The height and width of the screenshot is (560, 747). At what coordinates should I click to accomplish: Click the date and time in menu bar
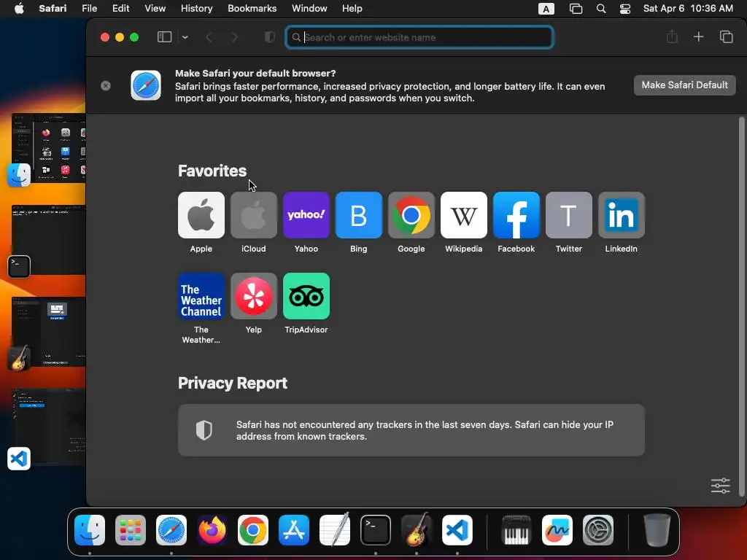point(688,9)
